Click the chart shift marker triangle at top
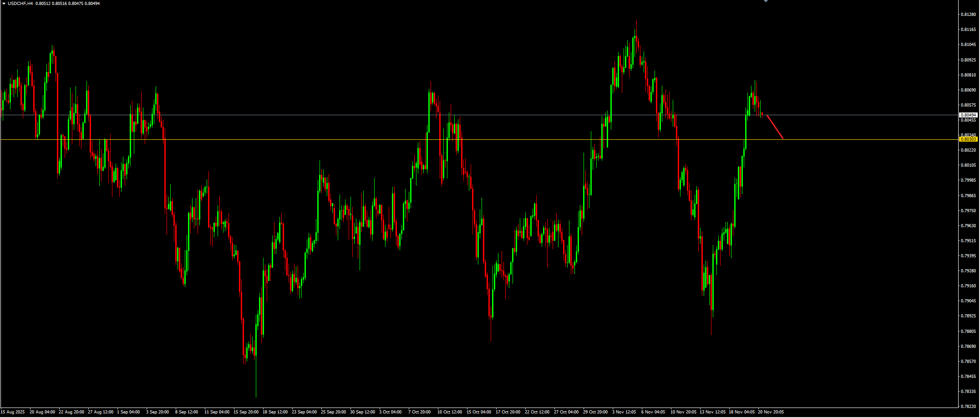This screenshot has width=980, height=418. pyautogui.click(x=766, y=1)
